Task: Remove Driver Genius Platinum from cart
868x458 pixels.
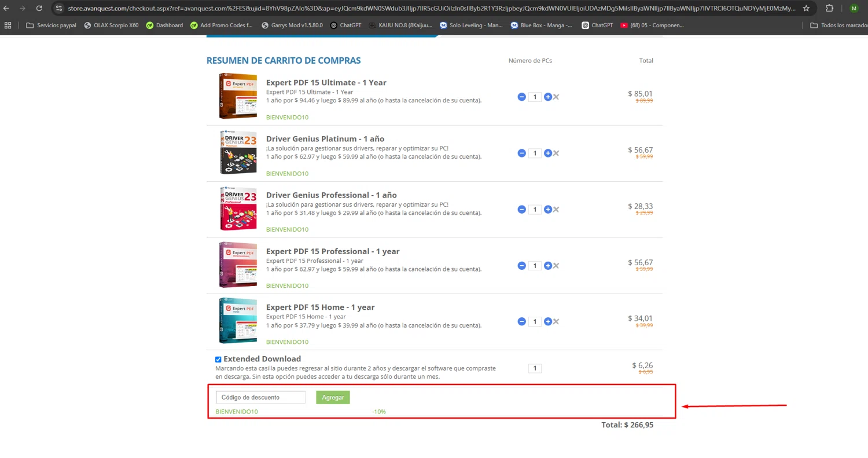Action: pyautogui.click(x=556, y=153)
